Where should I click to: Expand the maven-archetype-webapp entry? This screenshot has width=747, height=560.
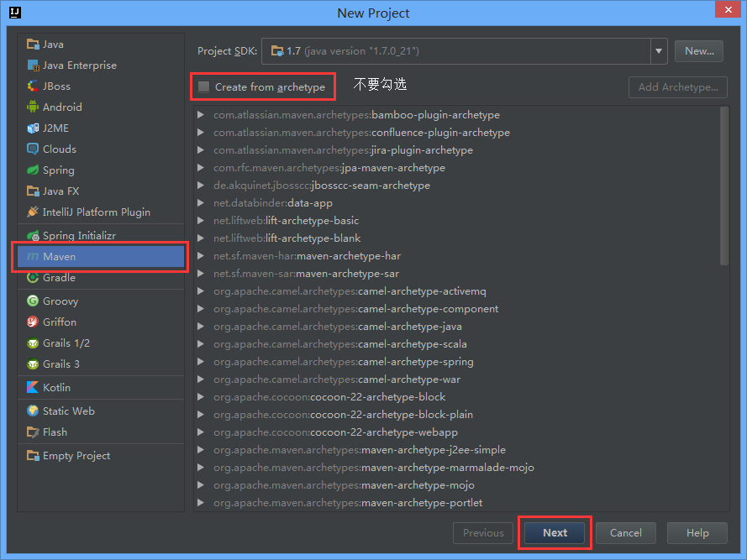point(200,432)
